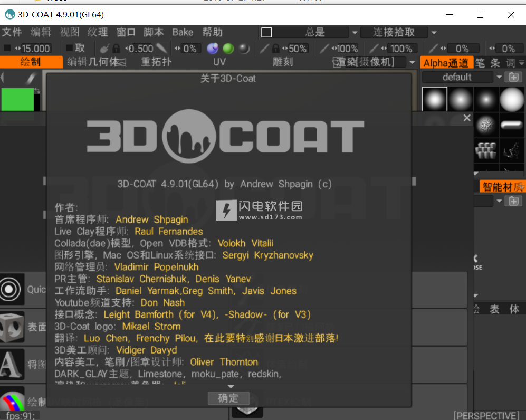
Task: Open the 编辑 menu
Action: pyautogui.click(x=41, y=32)
